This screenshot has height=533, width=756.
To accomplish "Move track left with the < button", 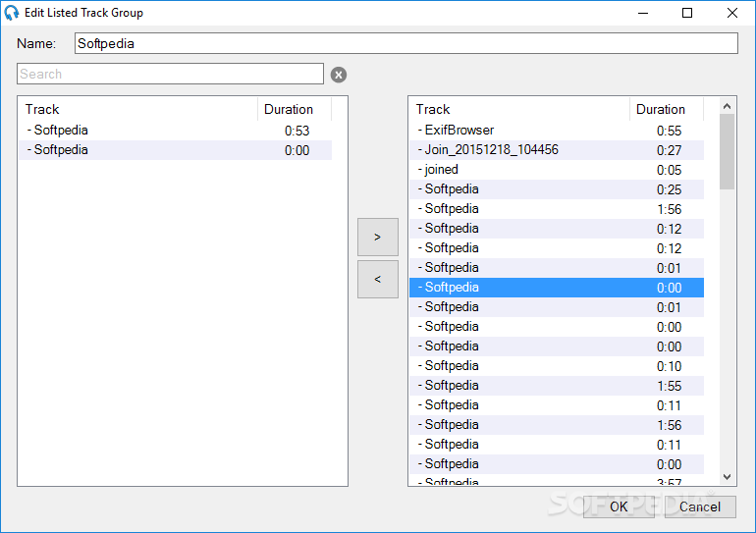I will point(378,280).
